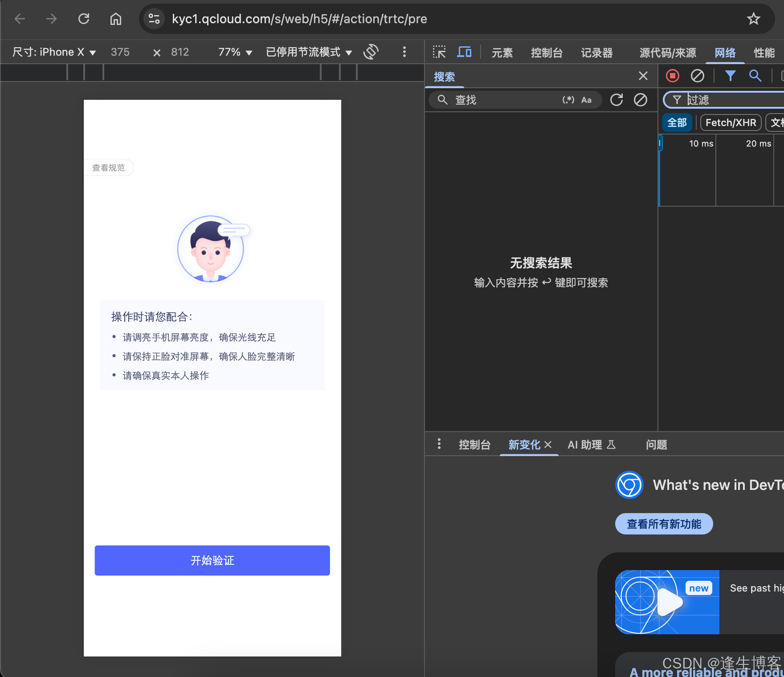View site information icon in address bar
The width and height of the screenshot is (784, 677).
(x=154, y=19)
